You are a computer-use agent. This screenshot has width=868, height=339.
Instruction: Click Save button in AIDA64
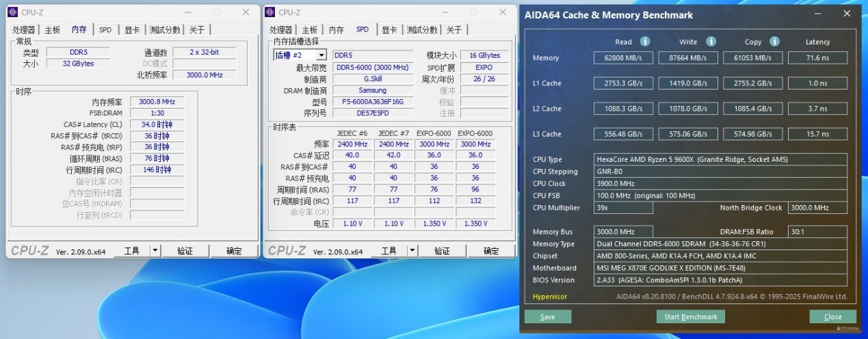[548, 316]
